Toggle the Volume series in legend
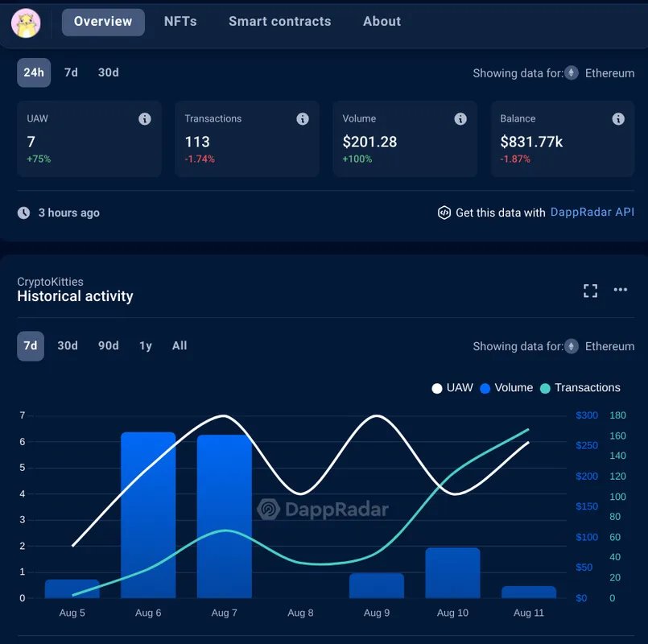648x644 pixels. (x=506, y=388)
